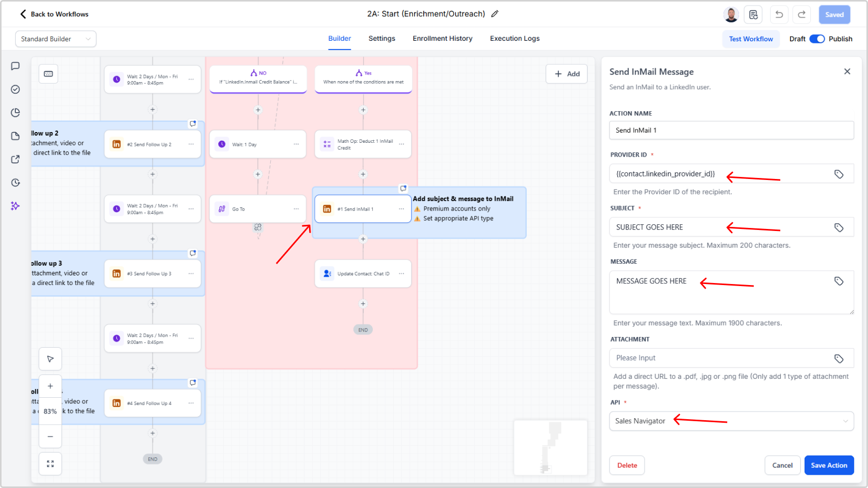
Task: Click the fit-to-screen expand icon
Action: tap(50, 464)
